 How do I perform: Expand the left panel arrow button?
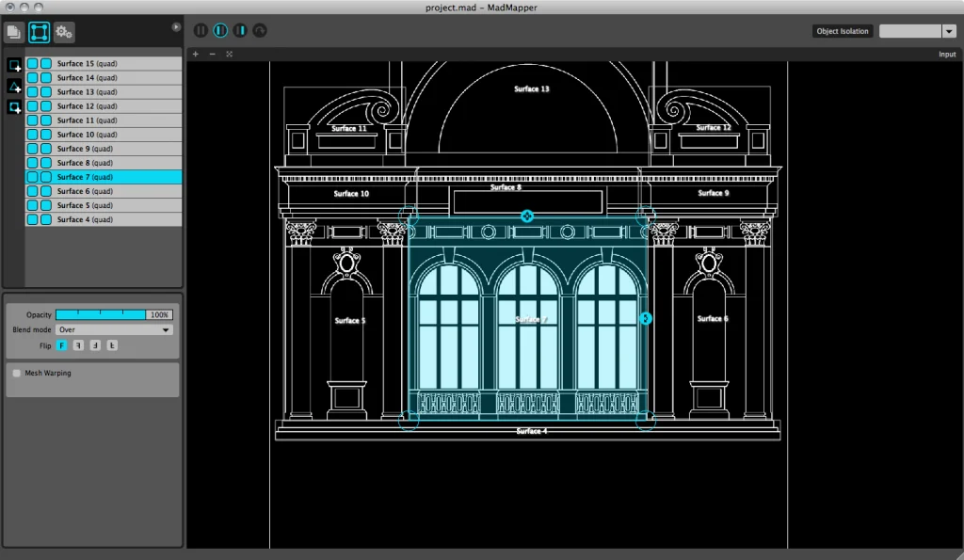(176, 27)
